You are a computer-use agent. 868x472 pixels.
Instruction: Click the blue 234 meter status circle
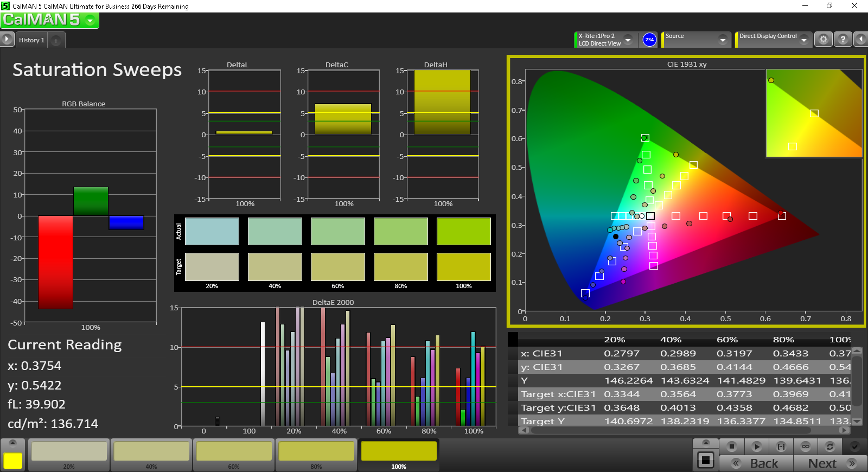tap(649, 40)
